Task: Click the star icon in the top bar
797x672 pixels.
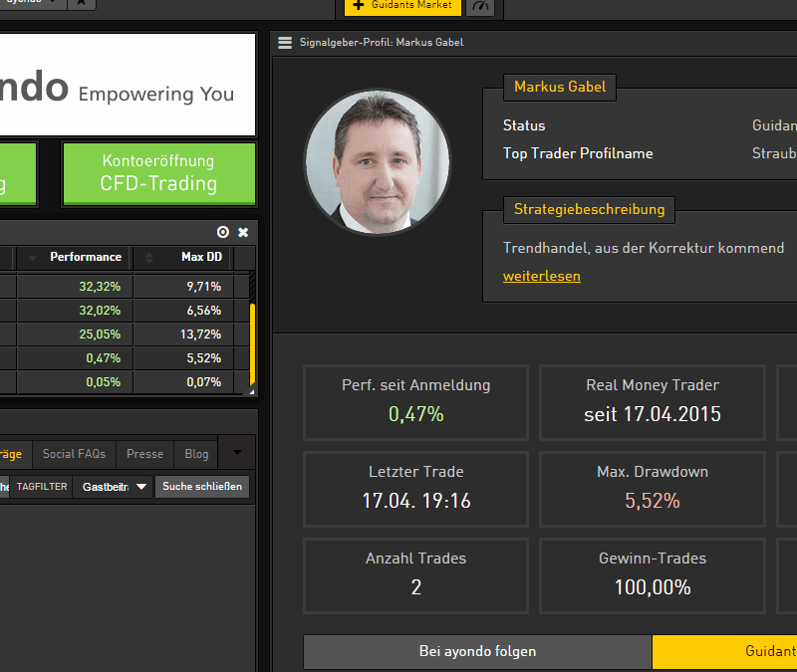Action: (82, 4)
